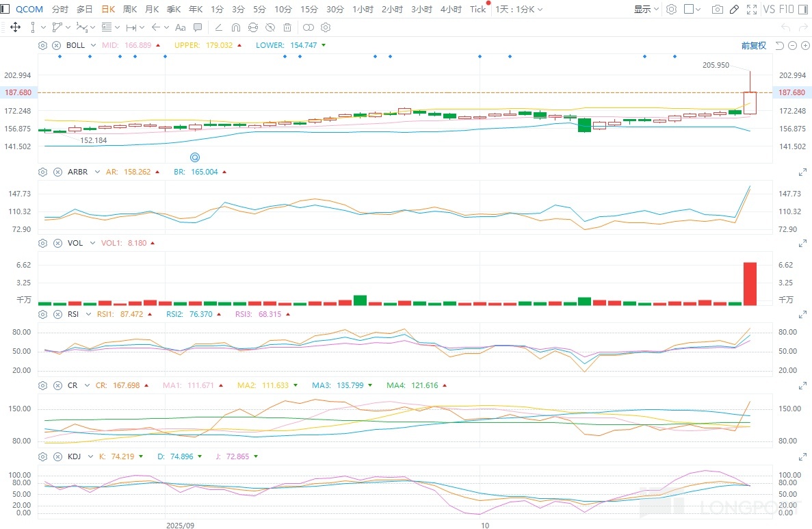Open the 1天:1分K period dropdown

[519, 10]
